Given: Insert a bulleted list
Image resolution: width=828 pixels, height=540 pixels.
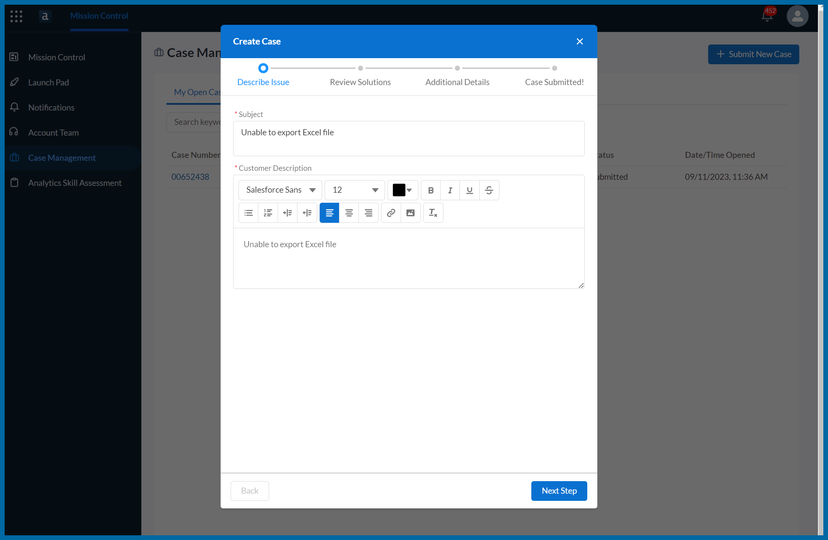Looking at the screenshot, I should click(248, 213).
